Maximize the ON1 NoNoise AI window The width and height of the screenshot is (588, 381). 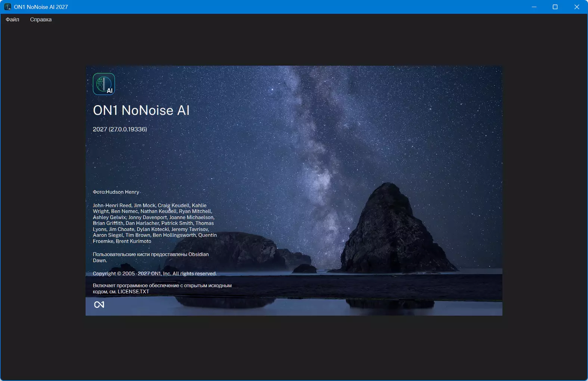555,7
